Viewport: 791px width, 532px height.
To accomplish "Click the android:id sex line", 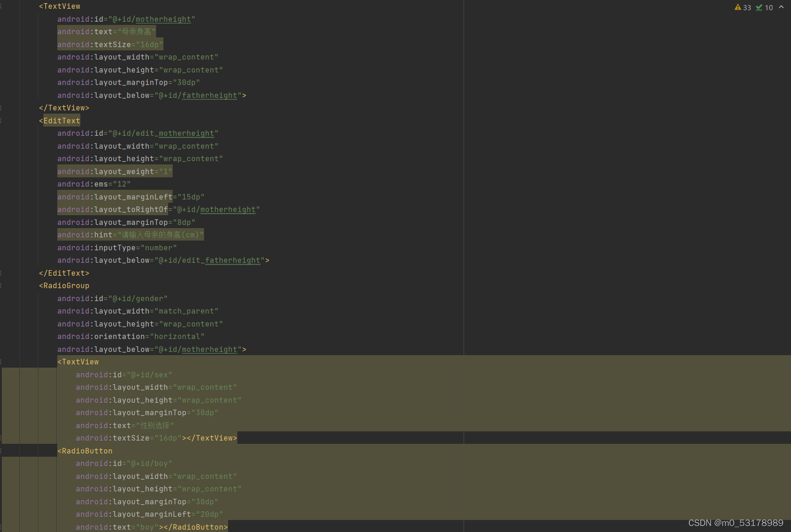I will pyautogui.click(x=124, y=375).
